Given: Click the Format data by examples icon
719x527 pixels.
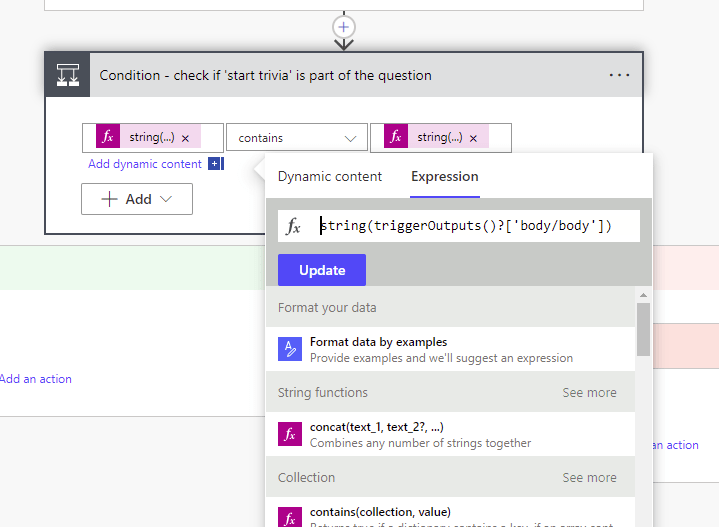Looking at the screenshot, I should click(289, 349).
